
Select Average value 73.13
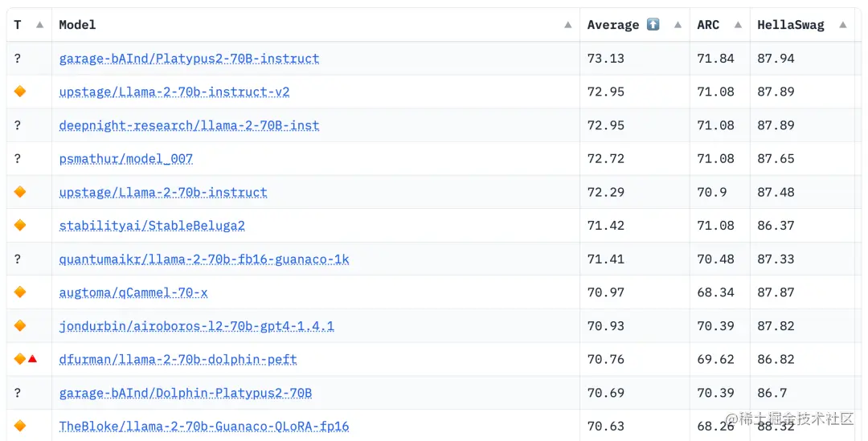coord(606,59)
